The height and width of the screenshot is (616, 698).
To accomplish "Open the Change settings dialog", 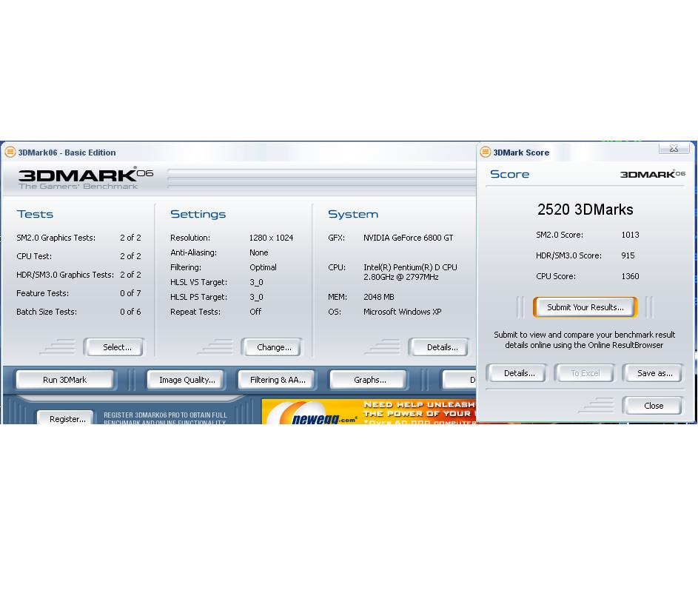I will (271, 347).
